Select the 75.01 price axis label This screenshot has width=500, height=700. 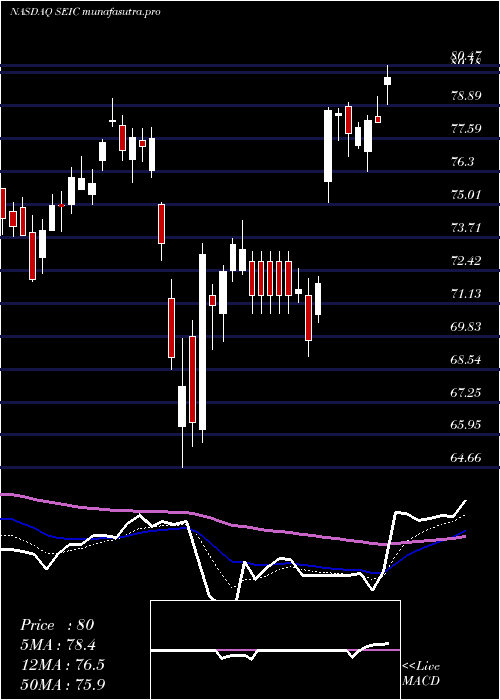(467, 195)
